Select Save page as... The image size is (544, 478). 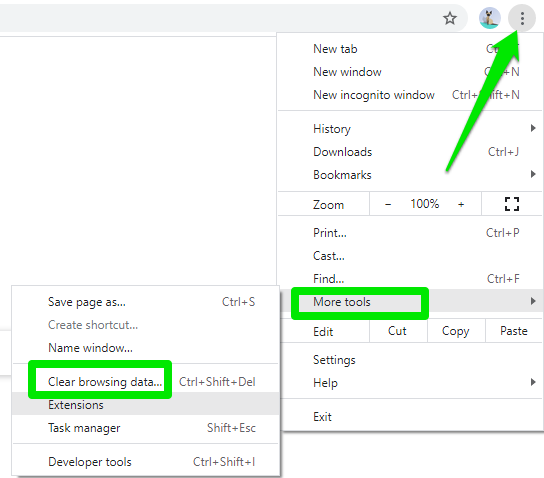coord(146,302)
